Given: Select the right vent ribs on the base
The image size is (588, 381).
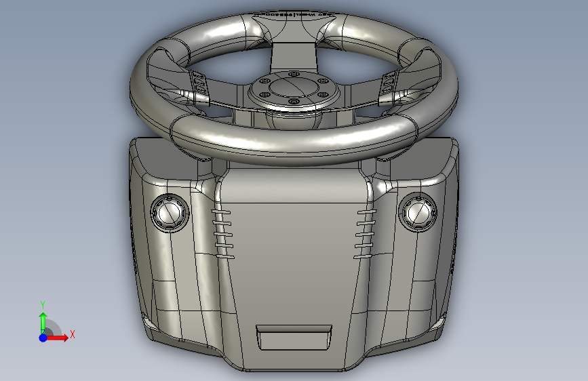Looking at the screenshot, I should pyautogui.click(x=365, y=235).
